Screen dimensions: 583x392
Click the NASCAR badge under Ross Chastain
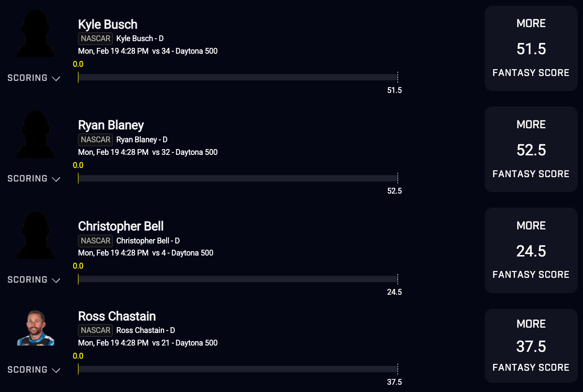click(95, 331)
